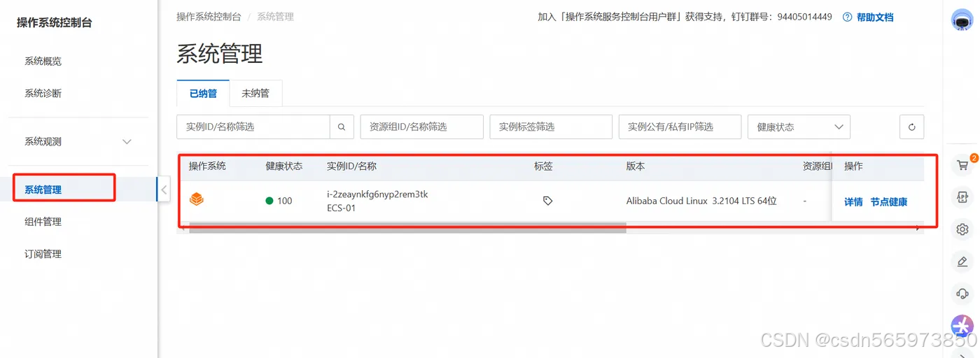Click the health score 100 cell
This screenshot has width=980, height=358.
279,201
